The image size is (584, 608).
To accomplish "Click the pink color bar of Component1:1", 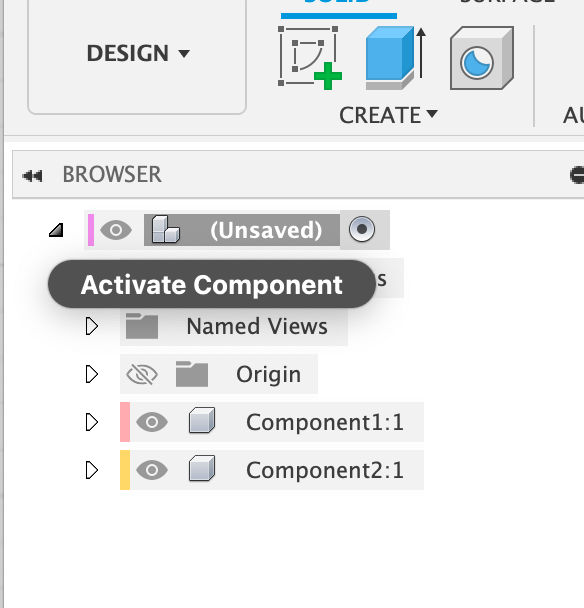I will coord(125,422).
